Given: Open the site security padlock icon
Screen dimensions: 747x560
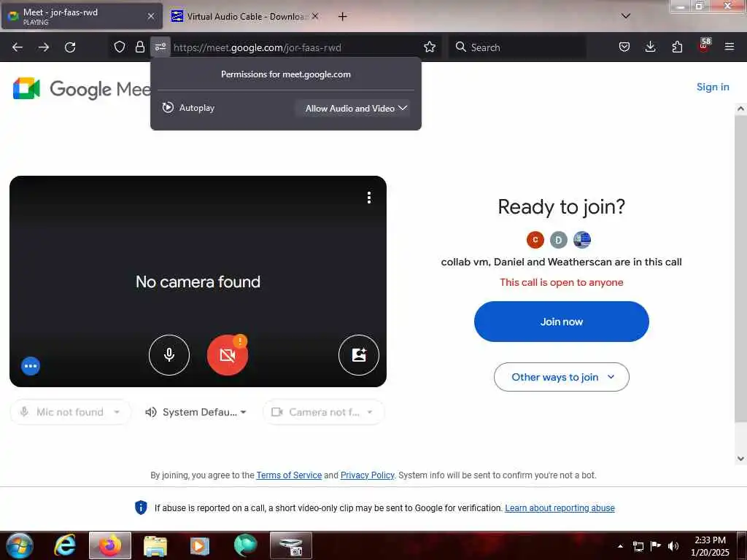Looking at the screenshot, I should click(x=139, y=47).
